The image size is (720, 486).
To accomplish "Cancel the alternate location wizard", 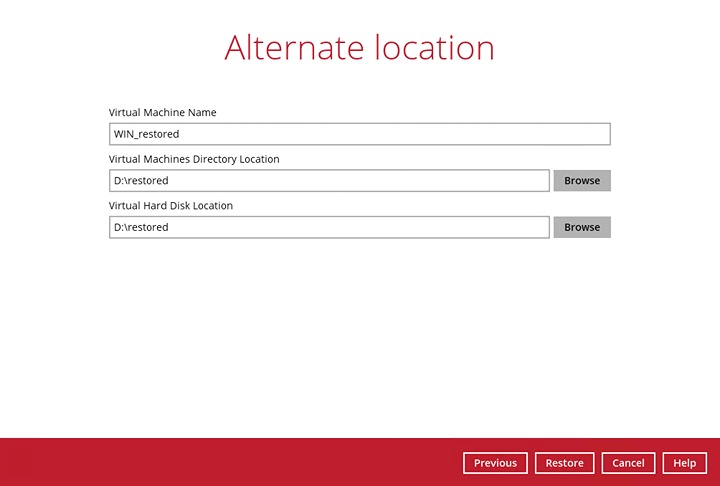I will click(x=628, y=463).
